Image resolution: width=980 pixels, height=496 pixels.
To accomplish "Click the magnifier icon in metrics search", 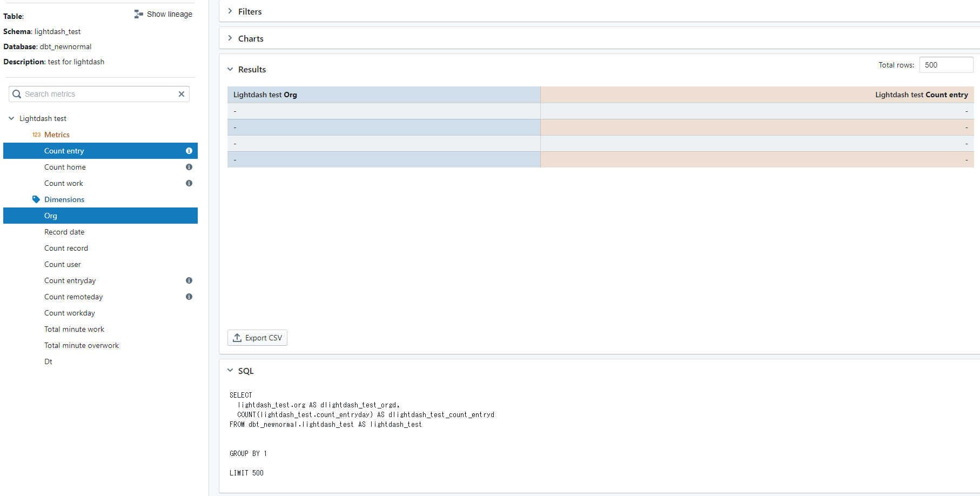I will tap(17, 94).
